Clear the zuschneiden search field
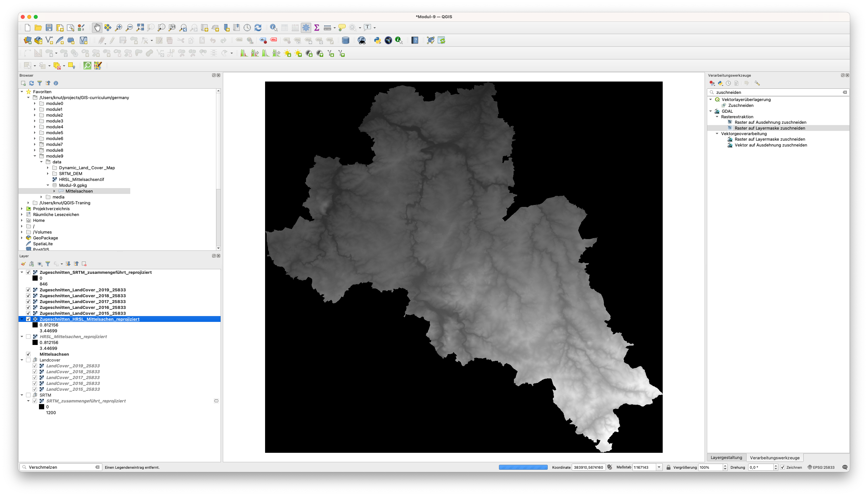Image resolution: width=868 pixels, height=496 pixels. point(845,92)
